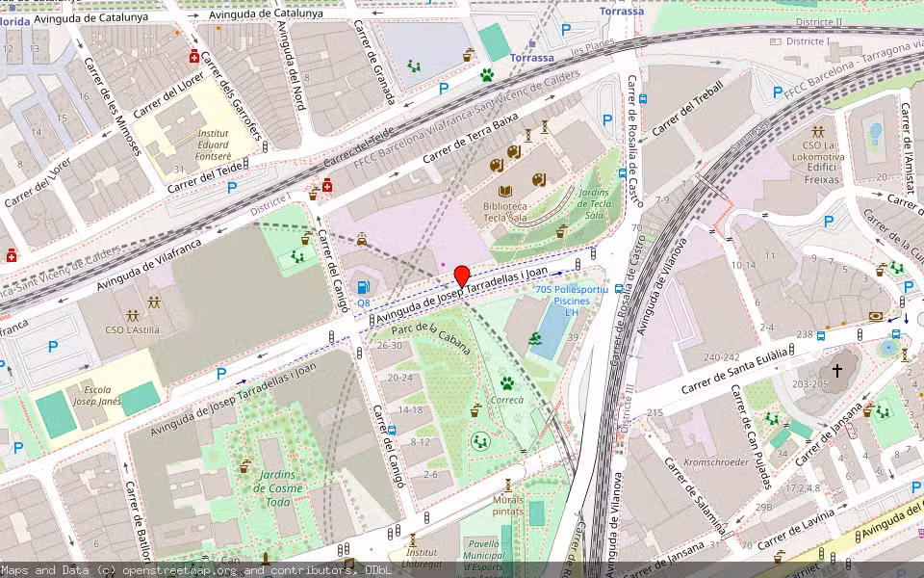Select the 'Avinguda de Vilanova' street label

(663, 287)
